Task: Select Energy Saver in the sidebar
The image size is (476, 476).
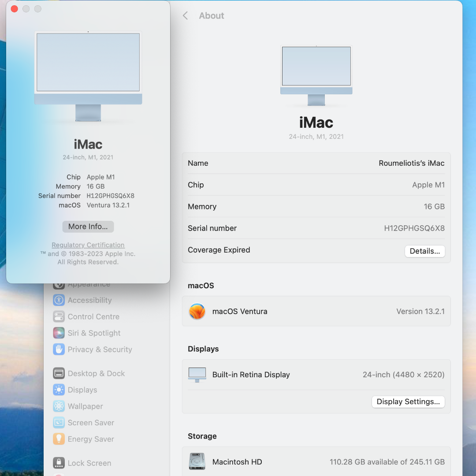Action: tap(83, 439)
